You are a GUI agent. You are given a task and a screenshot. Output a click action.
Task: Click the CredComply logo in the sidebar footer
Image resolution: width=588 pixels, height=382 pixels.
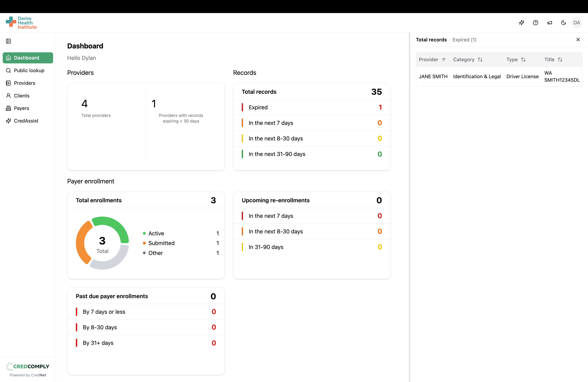(28, 366)
